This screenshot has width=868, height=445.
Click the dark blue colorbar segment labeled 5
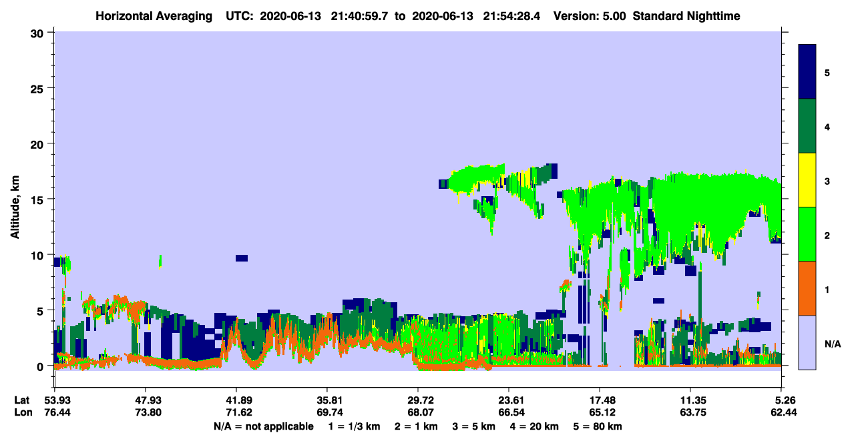[807, 72]
